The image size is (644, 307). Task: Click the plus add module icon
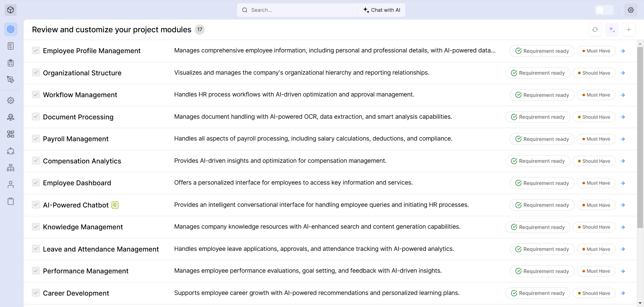coord(629,30)
